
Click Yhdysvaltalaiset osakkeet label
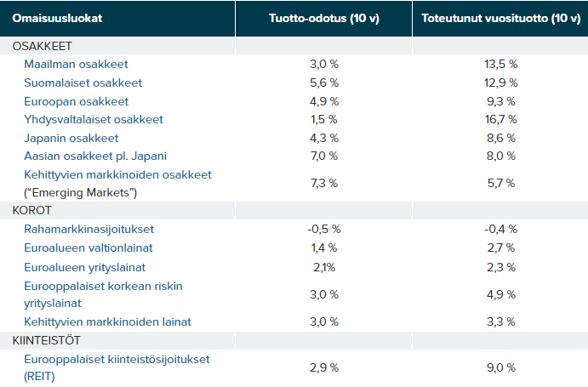(x=94, y=120)
